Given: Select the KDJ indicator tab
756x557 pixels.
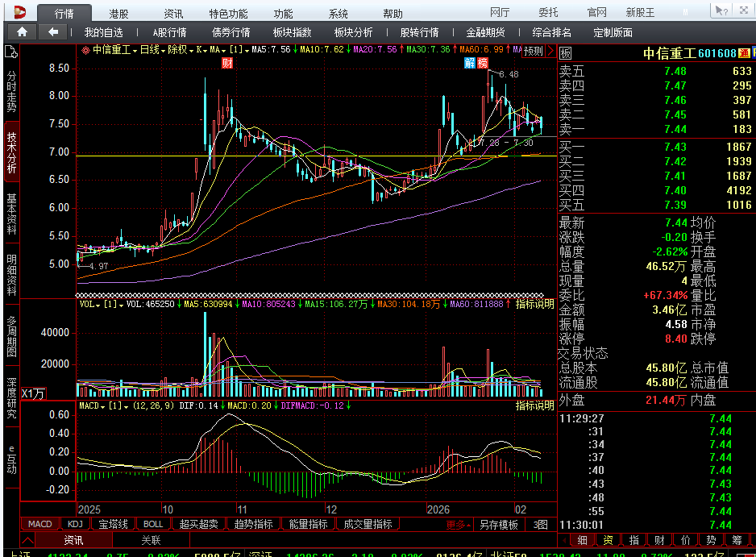Looking at the screenshot, I should click(x=75, y=524).
